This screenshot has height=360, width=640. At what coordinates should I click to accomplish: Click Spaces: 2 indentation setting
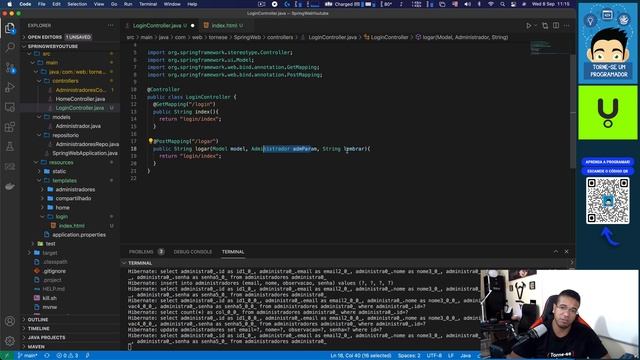click(x=409, y=356)
